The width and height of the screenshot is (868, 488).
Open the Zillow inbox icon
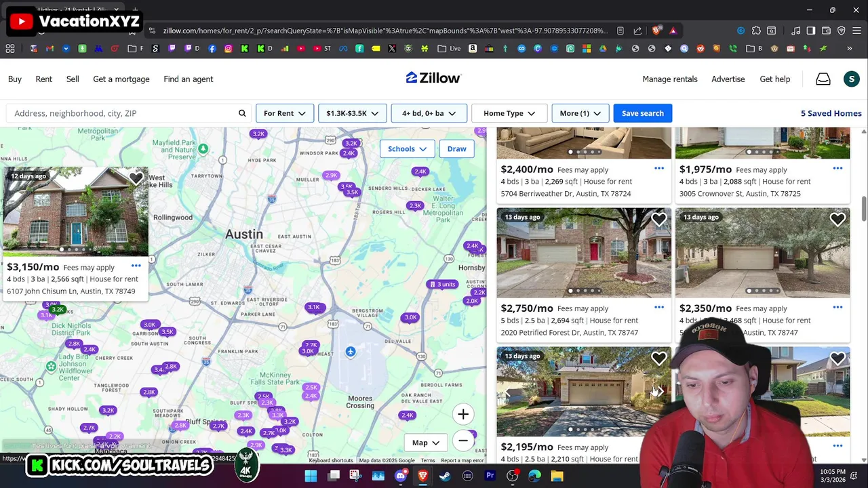(823, 79)
